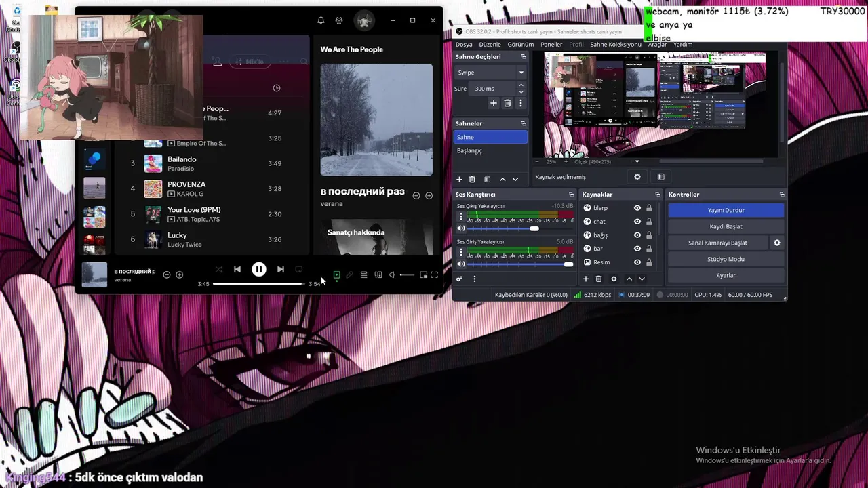The height and width of the screenshot is (488, 868).
Task: Click Yayını Durdur to stop streaming
Action: tap(726, 210)
